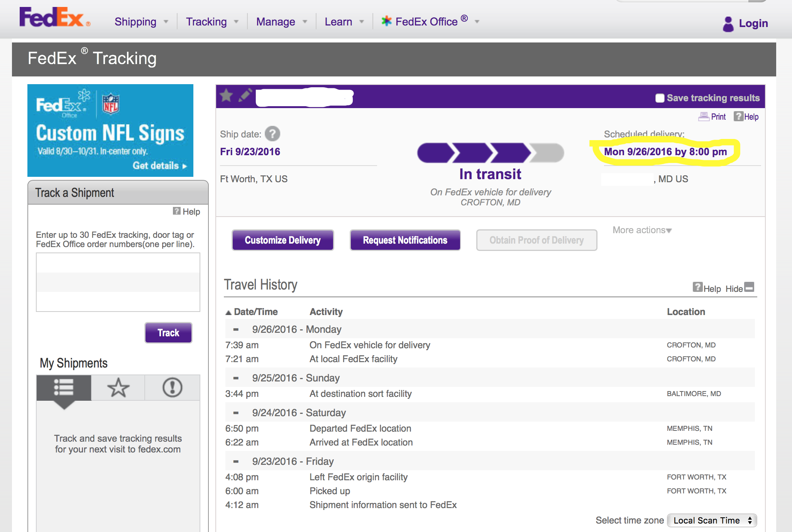Click 'At destination sort facility' activity row
This screenshot has width=792, height=532.
point(490,394)
